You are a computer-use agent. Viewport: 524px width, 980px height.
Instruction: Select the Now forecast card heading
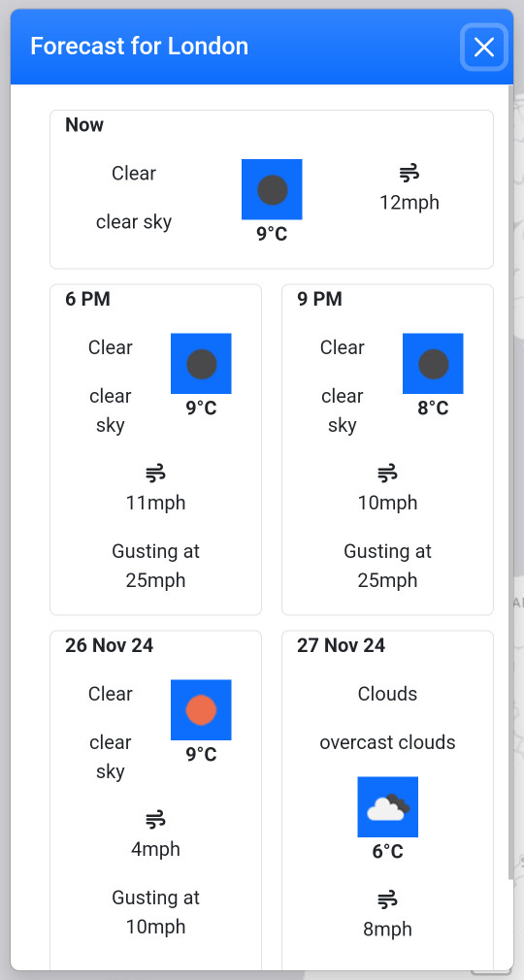(x=84, y=125)
